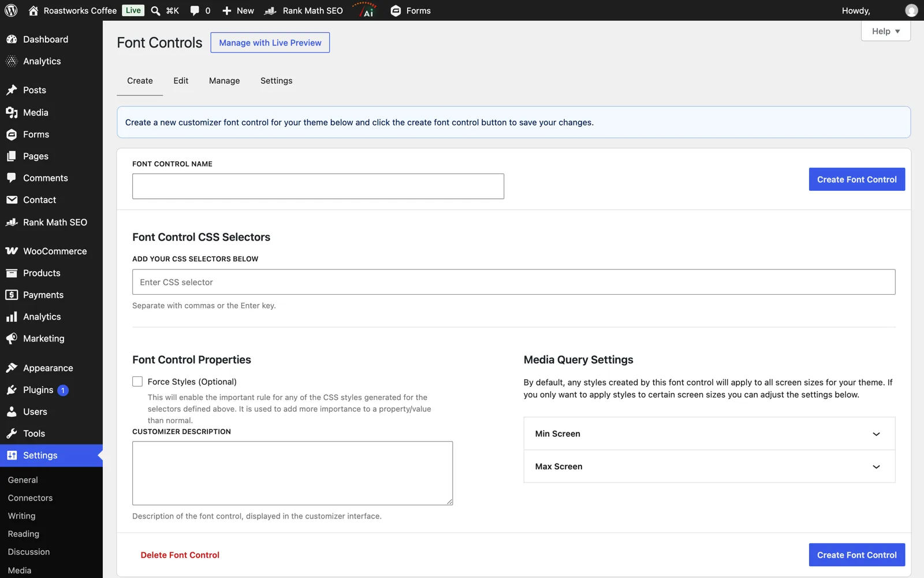924x578 pixels.
Task: Click the plus New icon in admin bar
Action: (x=227, y=10)
